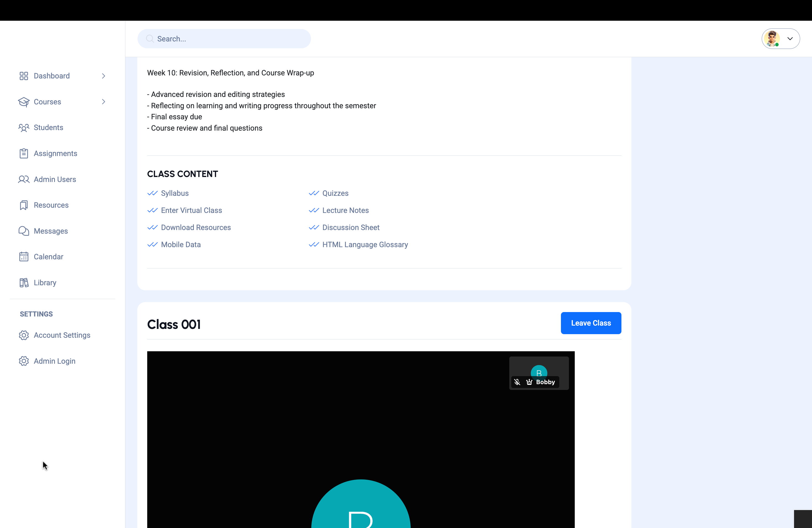
Task: Open the Download Resources link
Action: coord(196,228)
